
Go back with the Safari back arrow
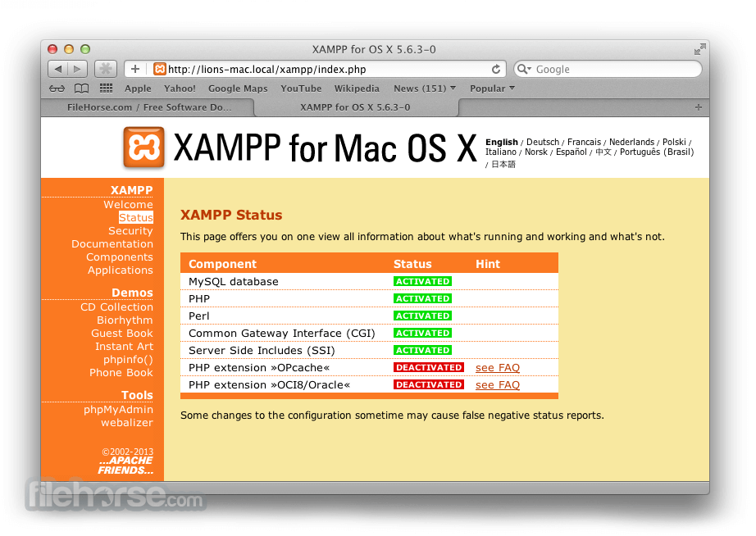[x=58, y=69]
